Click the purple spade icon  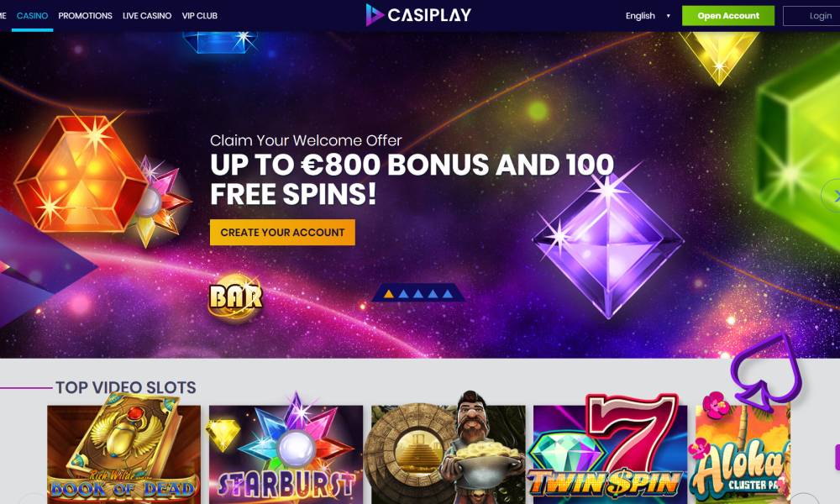click(x=766, y=372)
